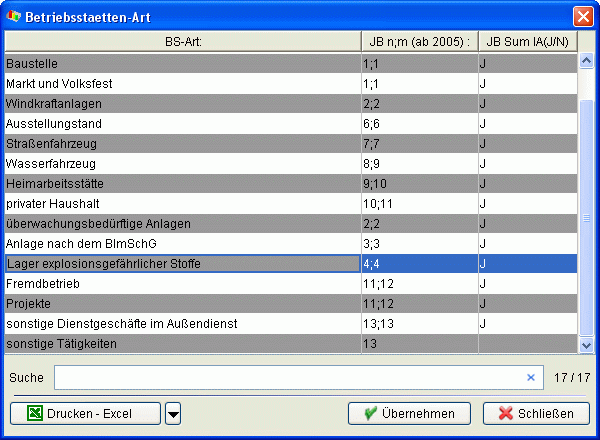This screenshot has height=440, width=600.
Task: Sort by JB Sum IA(J/N) column header
Action: click(x=527, y=41)
